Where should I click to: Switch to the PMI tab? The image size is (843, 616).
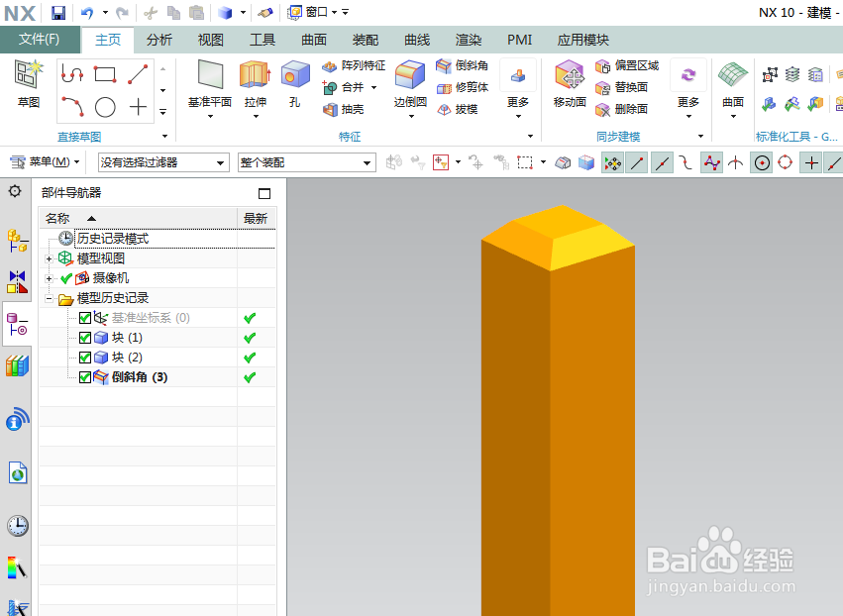click(x=519, y=40)
